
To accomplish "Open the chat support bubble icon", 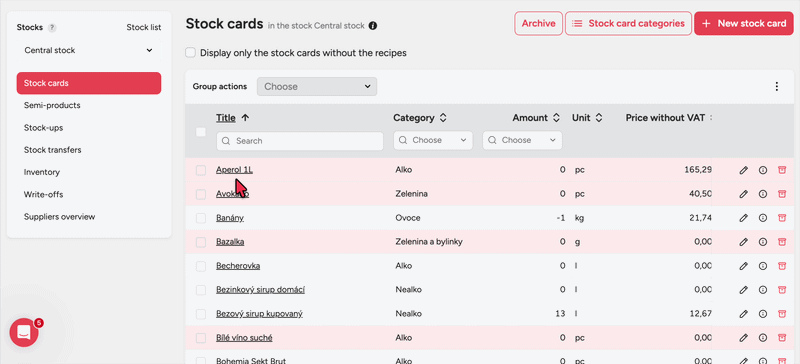I will [x=24, y=332].
